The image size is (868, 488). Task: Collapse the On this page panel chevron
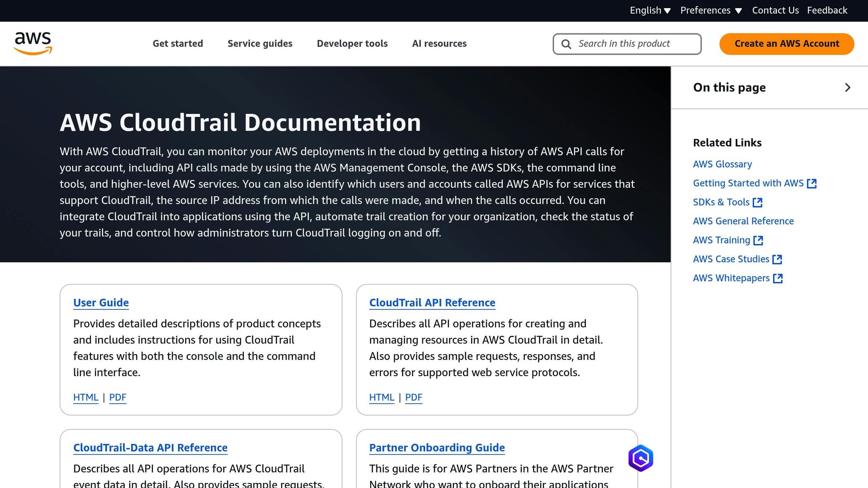pyautogui.click(x=847, y=88)
